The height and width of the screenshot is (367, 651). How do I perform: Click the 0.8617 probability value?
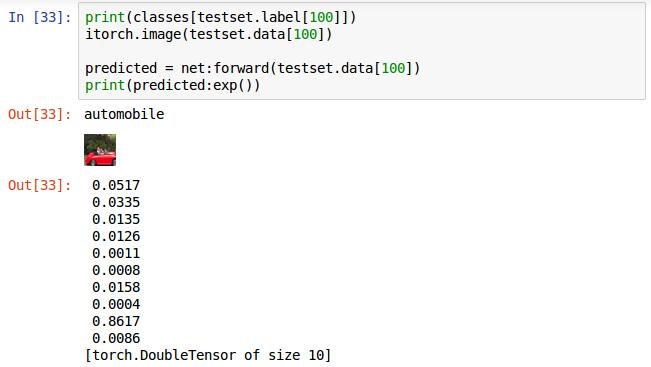pos(116,321)
